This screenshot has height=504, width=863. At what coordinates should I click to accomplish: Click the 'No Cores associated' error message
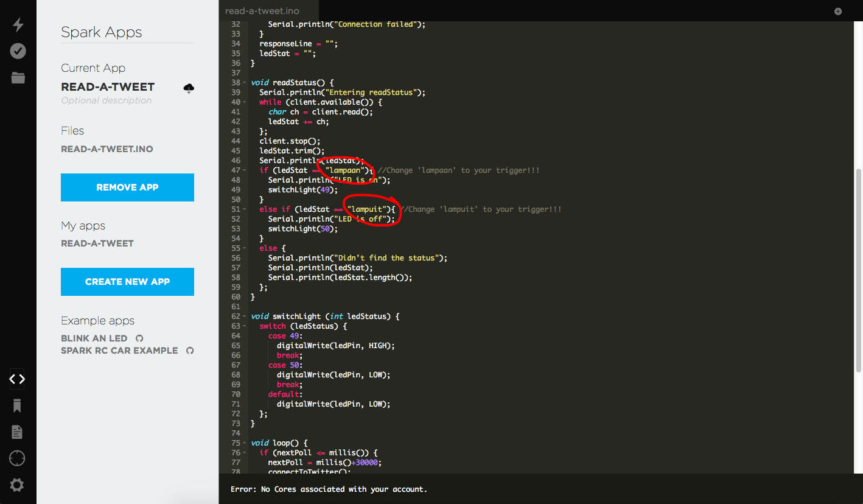click(329, 489)
